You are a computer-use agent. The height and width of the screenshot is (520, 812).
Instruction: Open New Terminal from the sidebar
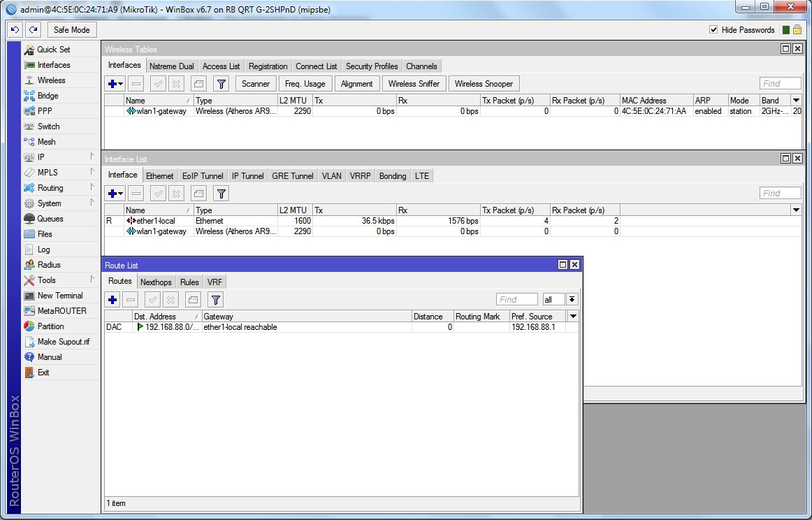click(59, 296)
